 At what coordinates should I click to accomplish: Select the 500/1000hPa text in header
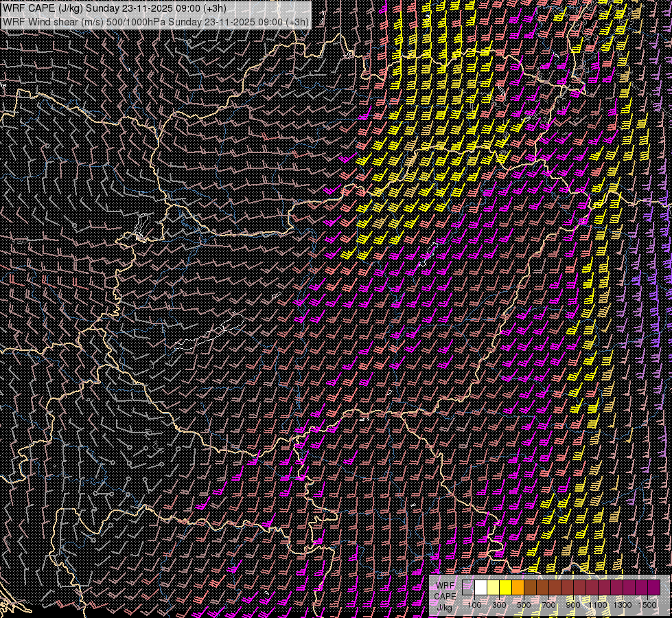point(135,21)
